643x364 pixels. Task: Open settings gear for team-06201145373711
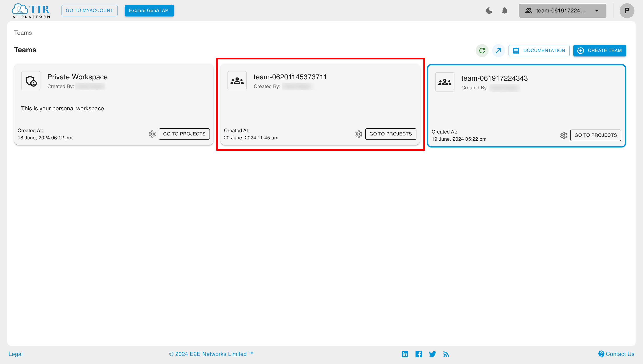click(x=358, y=134)
